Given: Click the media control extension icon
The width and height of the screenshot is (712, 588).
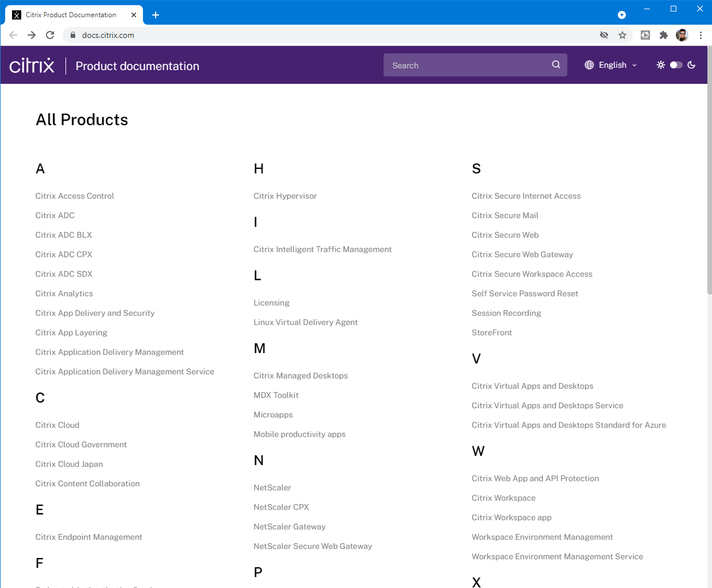Looking at the screenshot, I should 645,35.
